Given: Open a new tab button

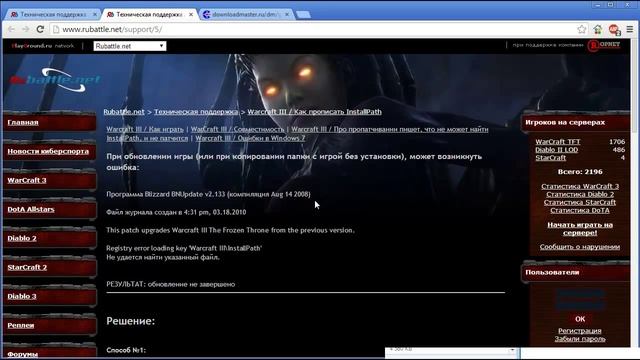Looking at the screenshot, I should (303, 15).
